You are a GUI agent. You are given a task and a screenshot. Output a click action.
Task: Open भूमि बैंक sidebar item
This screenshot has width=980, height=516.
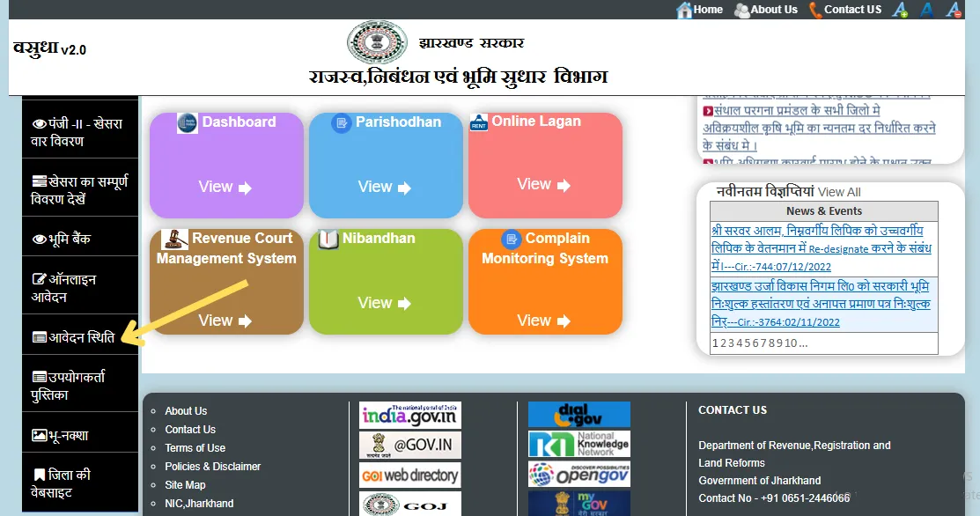[80, 239]
